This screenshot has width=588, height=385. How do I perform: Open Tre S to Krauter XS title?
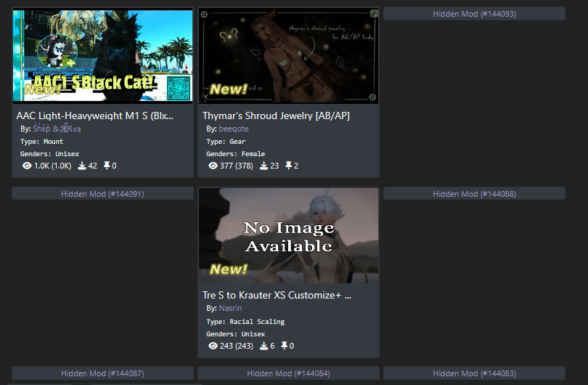[277, 296]
